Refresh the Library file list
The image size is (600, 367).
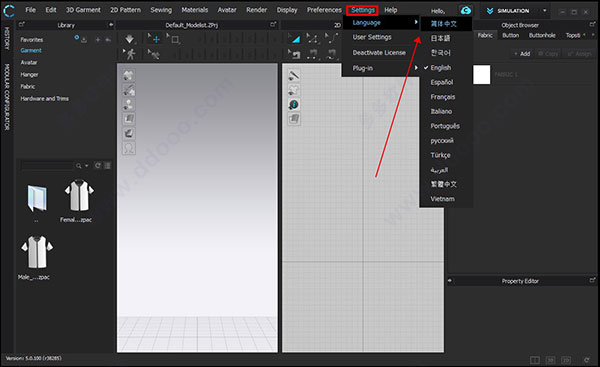click(98, 165)
